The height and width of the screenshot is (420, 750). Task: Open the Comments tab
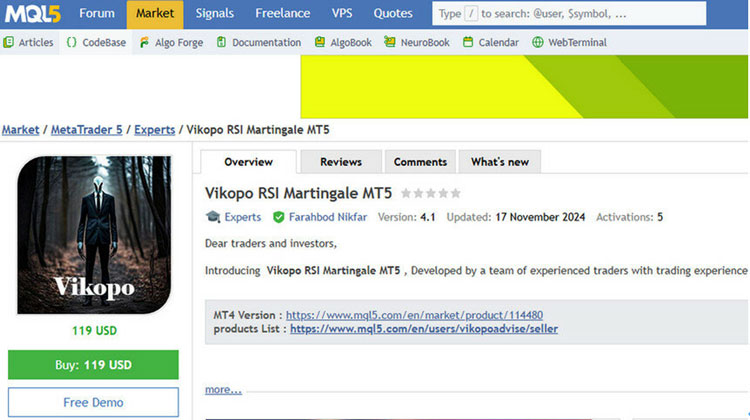click(x=420, y=162)
